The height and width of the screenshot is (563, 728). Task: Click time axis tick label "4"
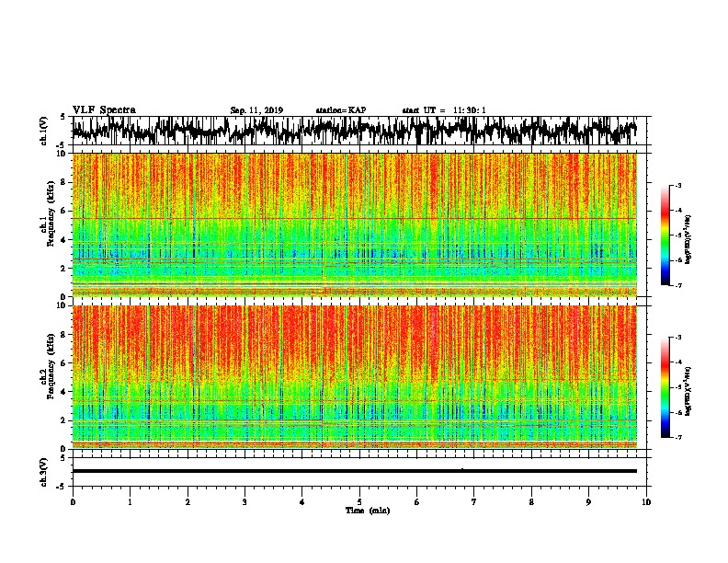tap(302, 502)
